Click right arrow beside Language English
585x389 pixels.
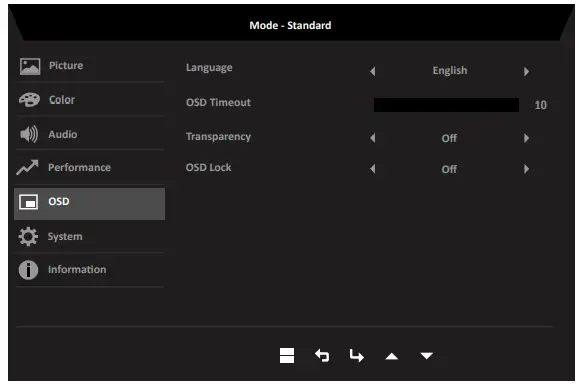coord(526,71)
